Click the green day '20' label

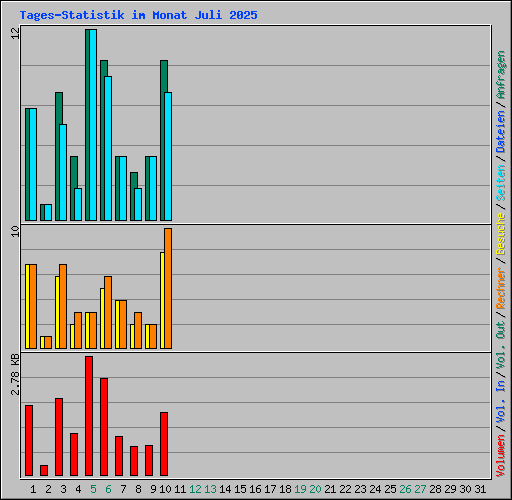[315, 489]
